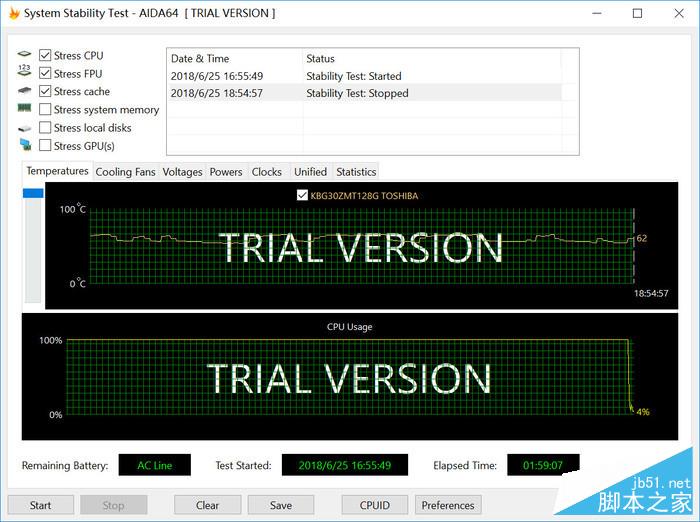The image size is (700, 522).
Task: Click the 18:54:57 graph timestamp
Action: pyautogui.click(x=651, y=293)
